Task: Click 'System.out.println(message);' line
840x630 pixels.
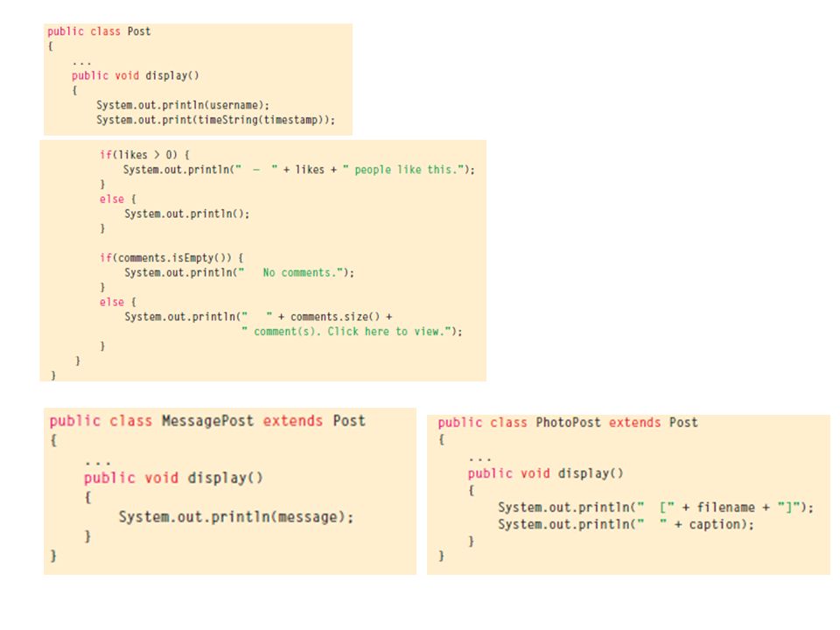Action: [235, 517]
